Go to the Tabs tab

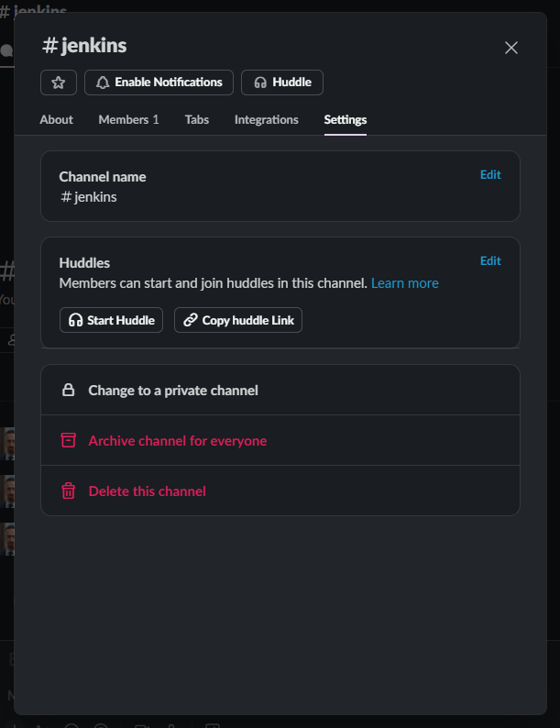(197, 120)
